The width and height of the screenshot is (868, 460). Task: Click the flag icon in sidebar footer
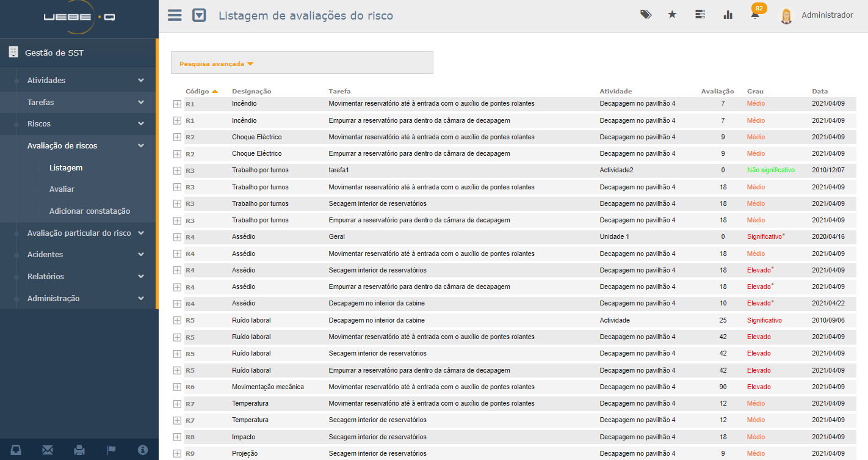click(111, 450)
